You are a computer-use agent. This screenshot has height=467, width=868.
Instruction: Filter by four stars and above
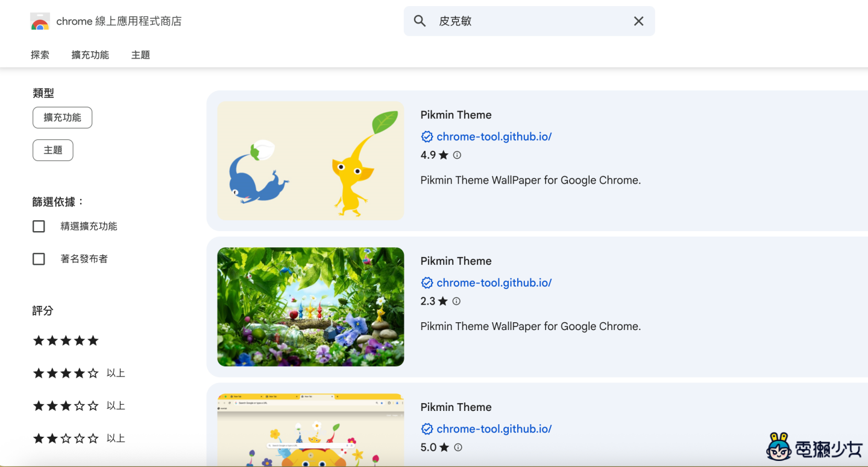click(x=78, y=373)
